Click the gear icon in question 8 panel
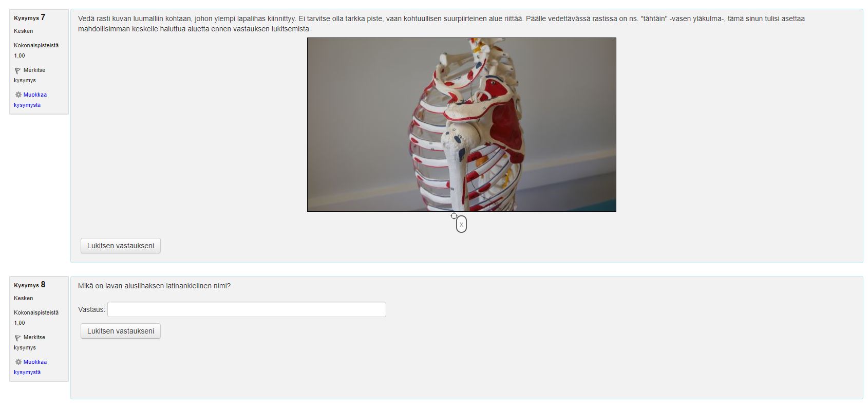 click(18, 362)
